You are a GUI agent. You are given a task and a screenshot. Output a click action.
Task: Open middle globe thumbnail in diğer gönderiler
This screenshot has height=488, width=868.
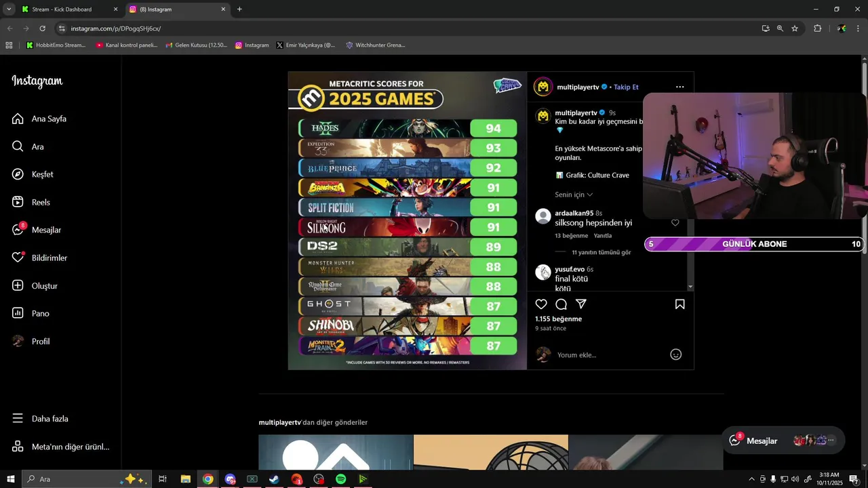[x=491, y=452]
